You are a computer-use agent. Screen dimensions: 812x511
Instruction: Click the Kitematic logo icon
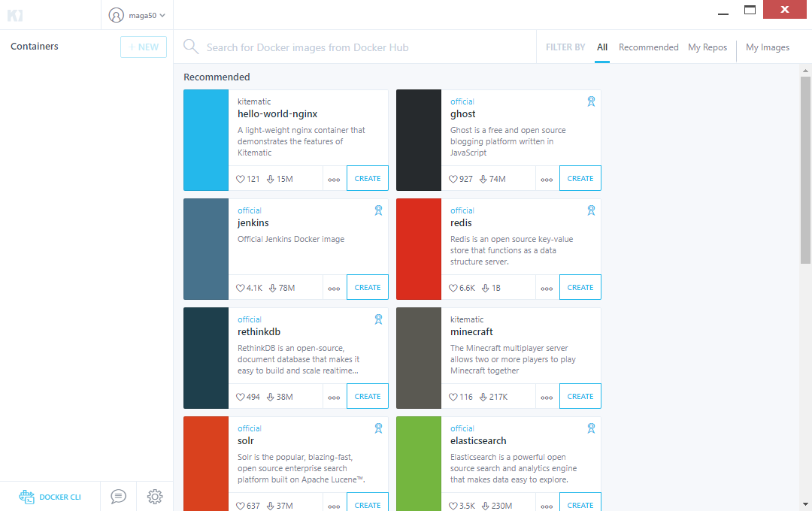15,15
